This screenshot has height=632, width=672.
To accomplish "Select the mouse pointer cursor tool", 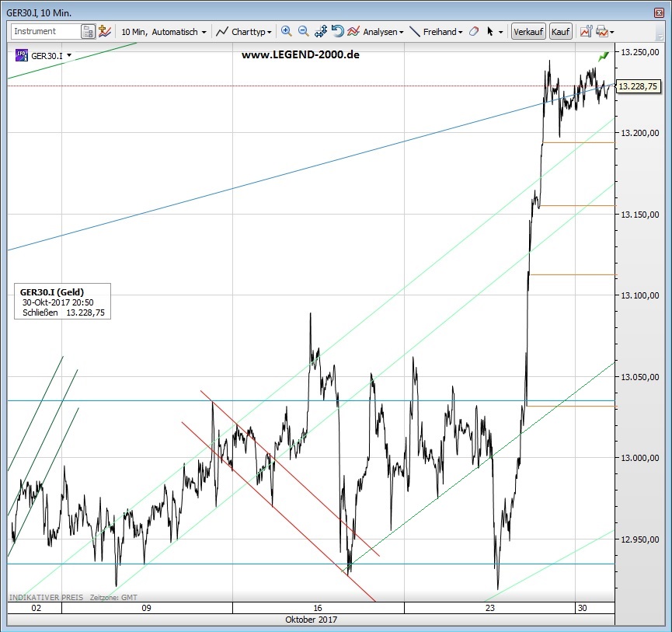I will point(489,32).
